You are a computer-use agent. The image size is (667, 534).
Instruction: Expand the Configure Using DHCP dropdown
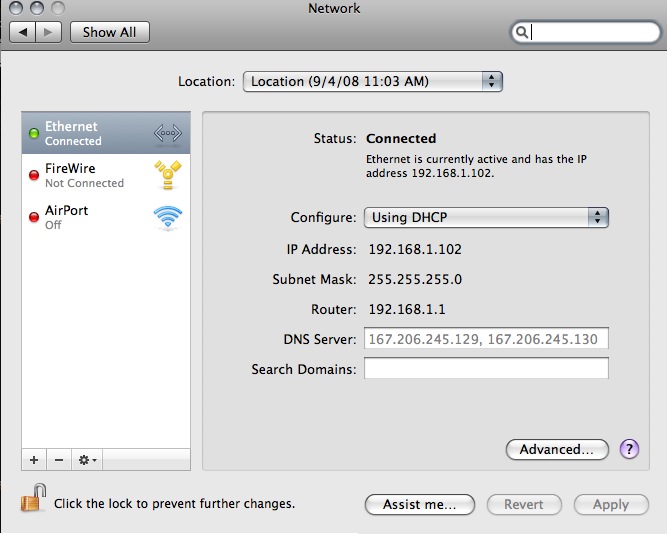(x=486, y=217)
